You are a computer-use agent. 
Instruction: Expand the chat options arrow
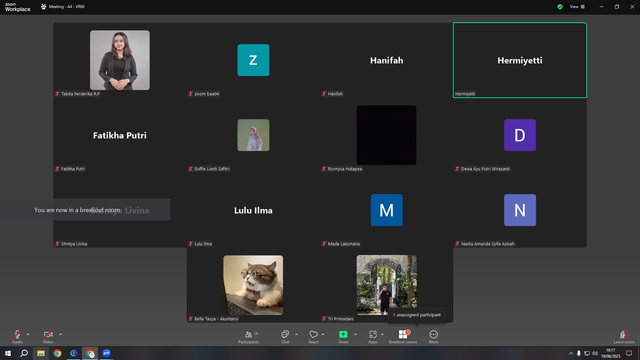click(296, 334)
